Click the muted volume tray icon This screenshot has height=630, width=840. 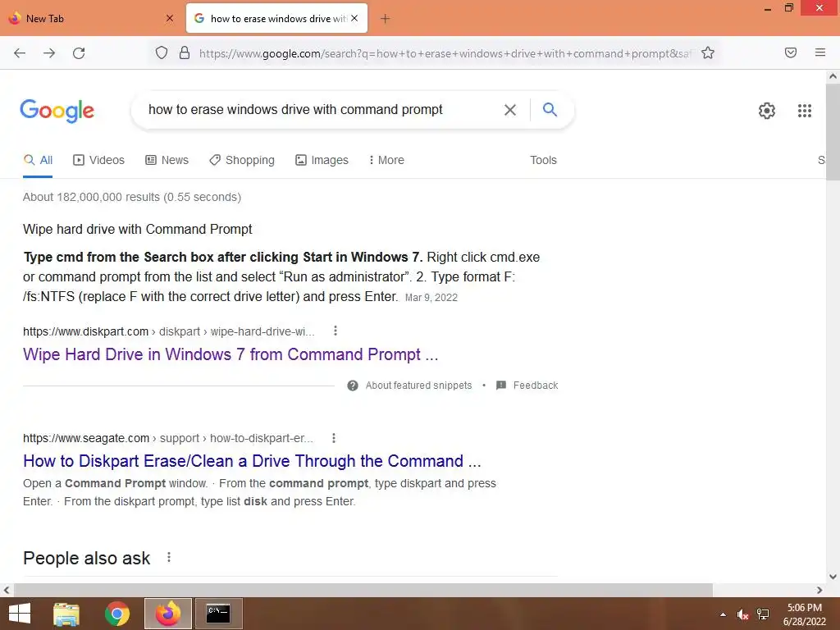742,614
